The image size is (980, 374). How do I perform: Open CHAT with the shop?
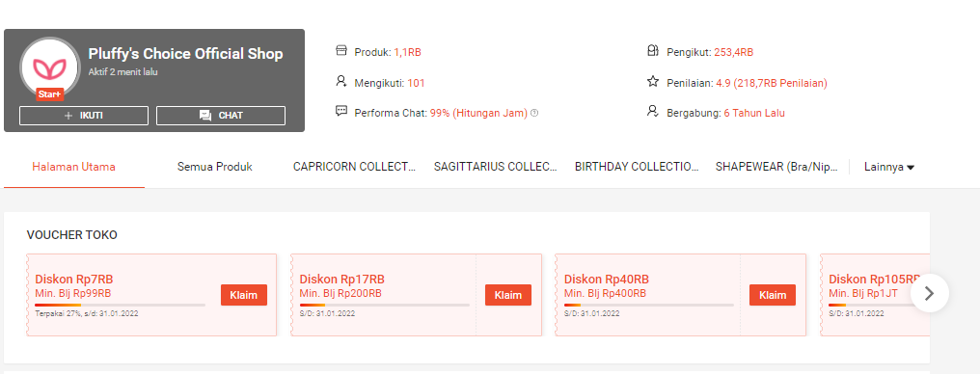(221, 116)
